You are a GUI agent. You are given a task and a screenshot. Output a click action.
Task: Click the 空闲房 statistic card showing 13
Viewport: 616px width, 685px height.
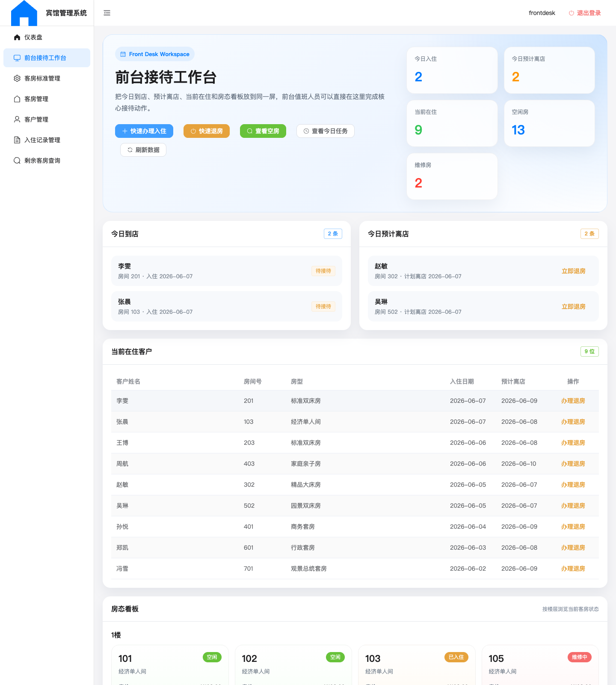point(549,123)
